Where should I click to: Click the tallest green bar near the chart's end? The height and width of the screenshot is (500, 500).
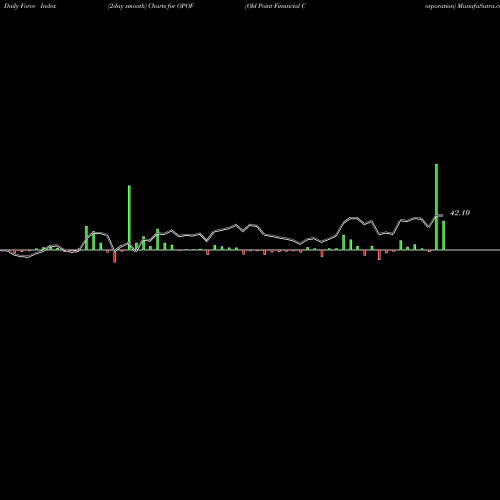[x=436, y=207]
